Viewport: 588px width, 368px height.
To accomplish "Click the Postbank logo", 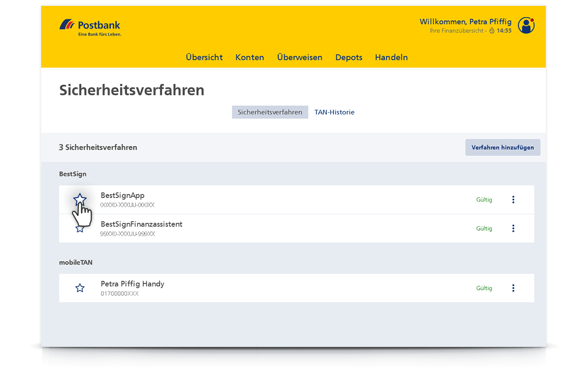I will point(90,27).
